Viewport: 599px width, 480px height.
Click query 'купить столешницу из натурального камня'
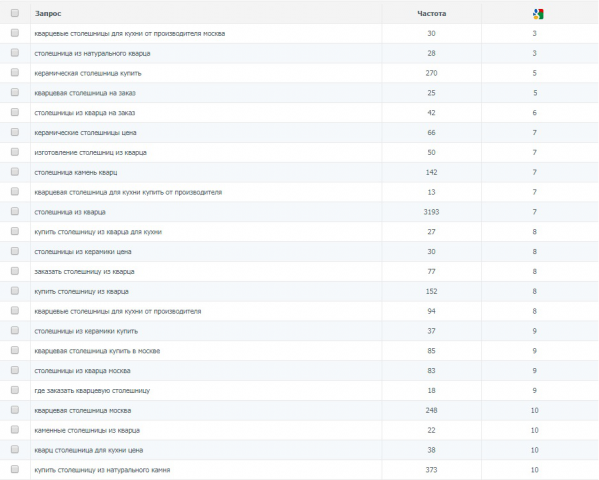(102, 470)
